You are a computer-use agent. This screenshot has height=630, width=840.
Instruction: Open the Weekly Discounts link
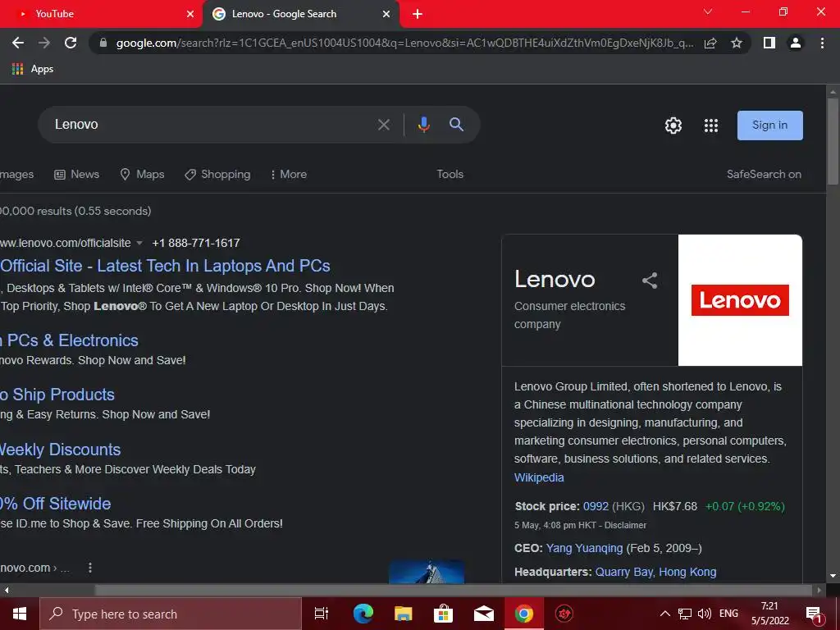pyautogui.click(x=60, y=449)
